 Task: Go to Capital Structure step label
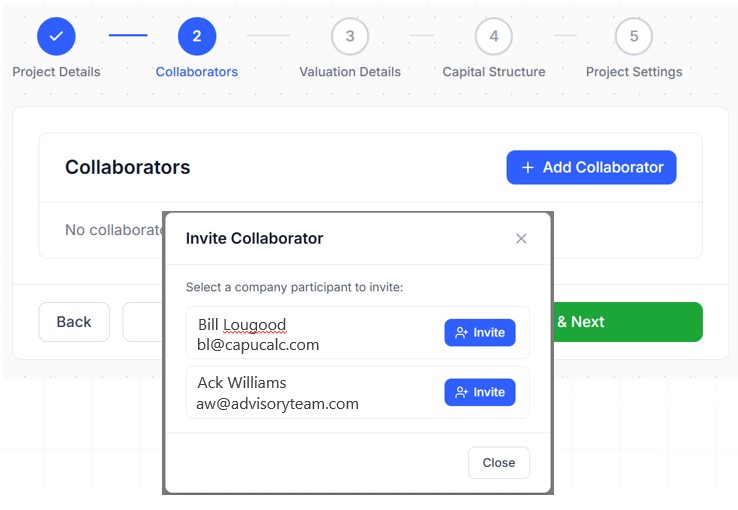(494, 72)
